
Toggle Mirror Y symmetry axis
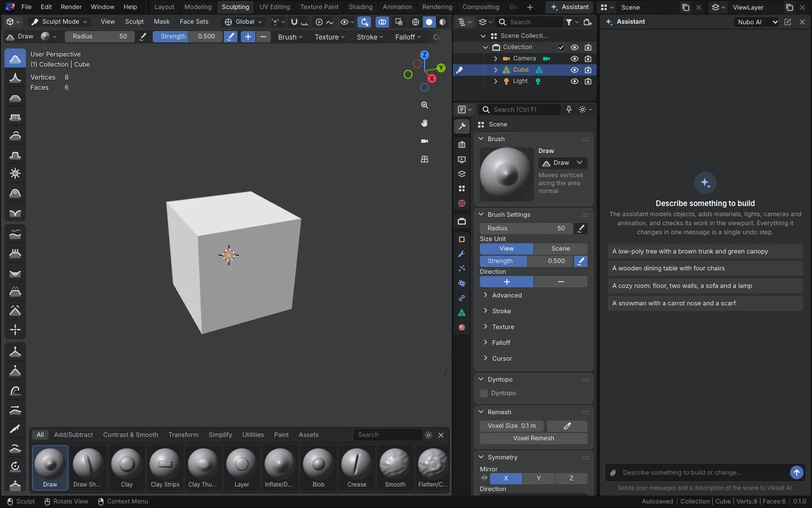539,478
